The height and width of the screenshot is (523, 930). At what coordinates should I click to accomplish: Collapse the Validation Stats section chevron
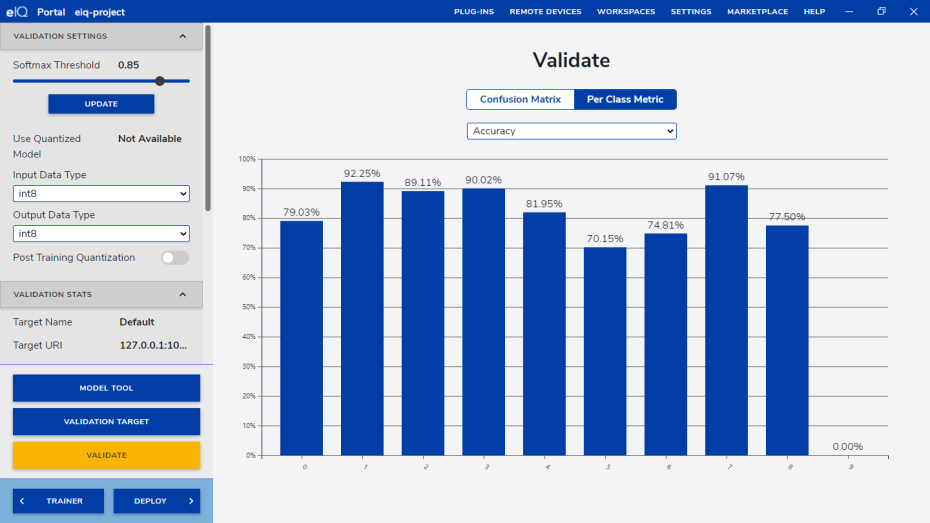182,294
